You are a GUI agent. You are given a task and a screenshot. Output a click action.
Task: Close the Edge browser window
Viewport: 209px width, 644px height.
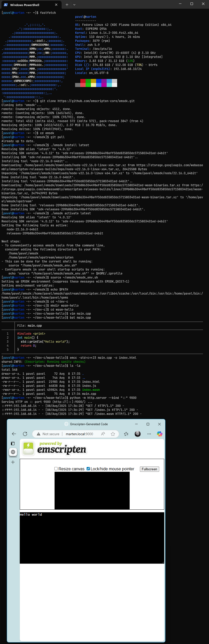click(159, 424)
